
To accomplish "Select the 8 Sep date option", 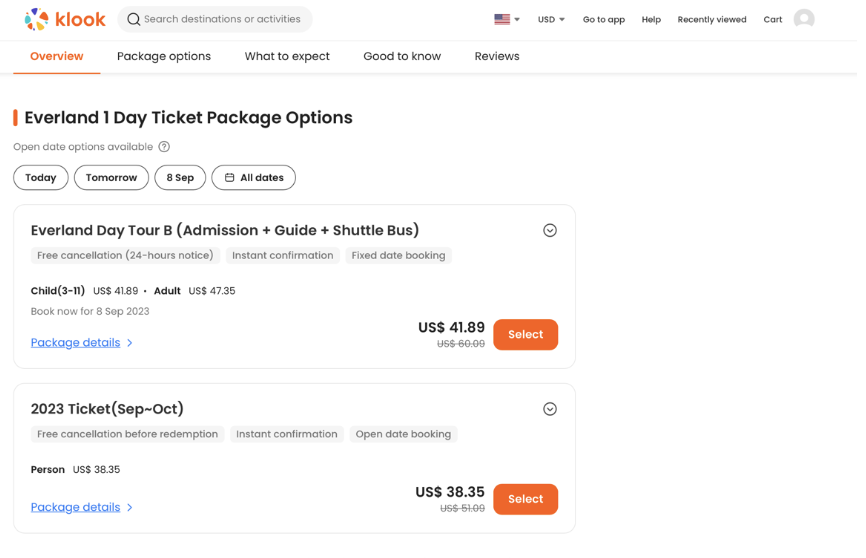I will (x=180, y=178).
